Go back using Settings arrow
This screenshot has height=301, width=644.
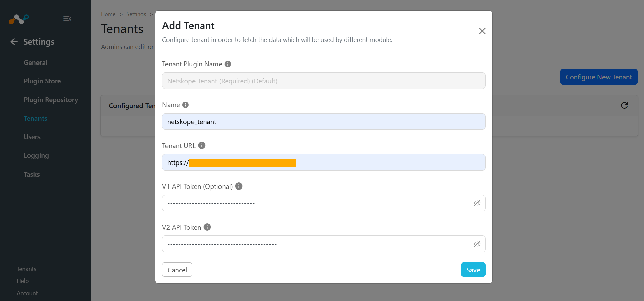(14, 42)
